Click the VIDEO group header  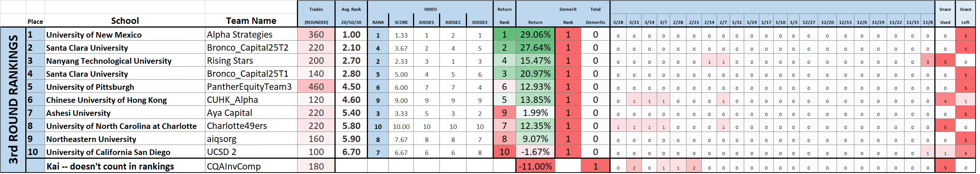coord(430,9)
